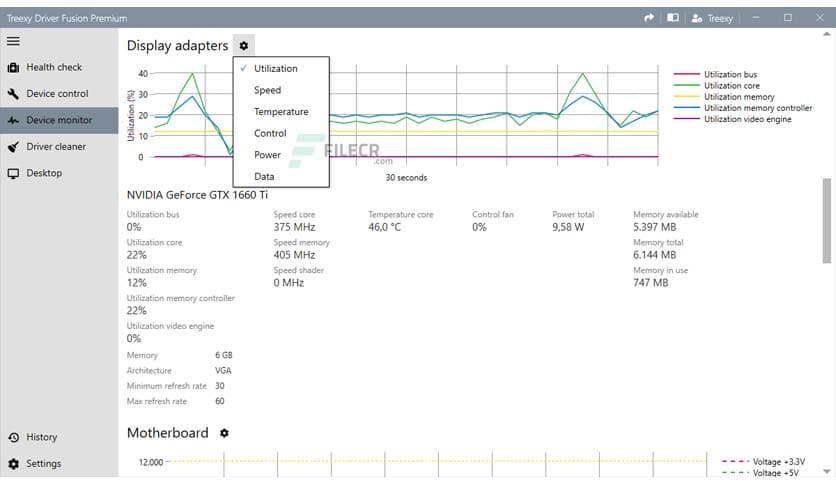This screenshot has width=836, height=484.
Task: Click the 405 MHz speed memory value
Action: [x=294, y=255]
